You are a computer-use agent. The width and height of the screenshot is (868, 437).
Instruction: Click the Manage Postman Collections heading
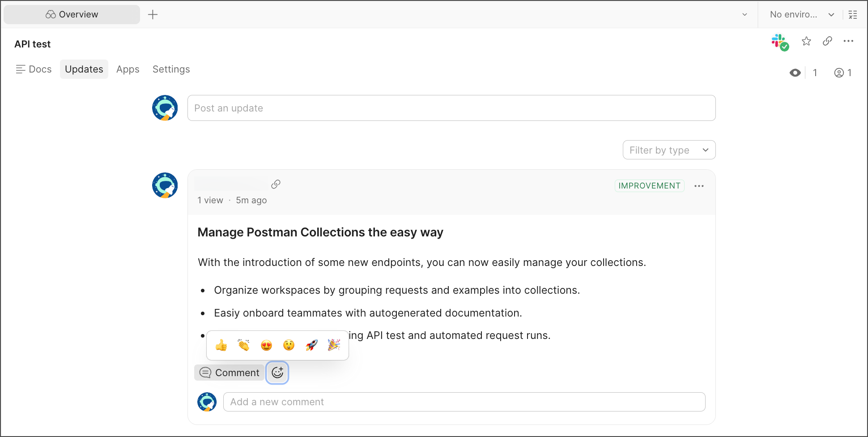[320, 232]
